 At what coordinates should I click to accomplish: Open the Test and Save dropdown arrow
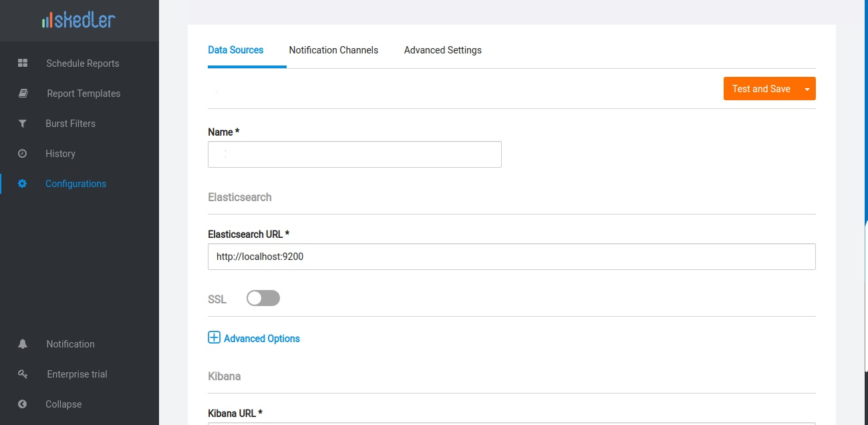(x=807, y=89)
